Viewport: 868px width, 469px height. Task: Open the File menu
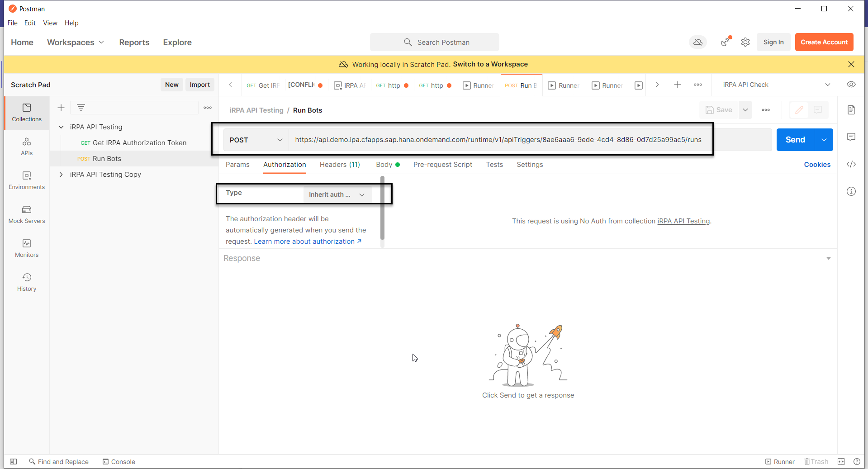pos(13,23)
